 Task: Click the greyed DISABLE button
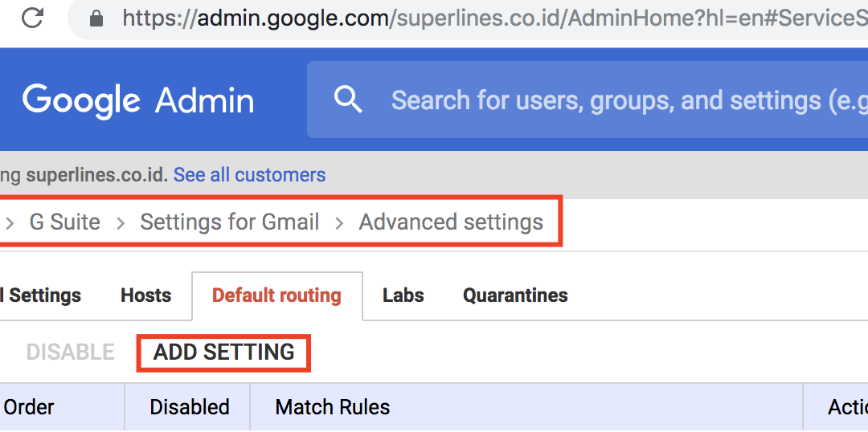[70, 353]
